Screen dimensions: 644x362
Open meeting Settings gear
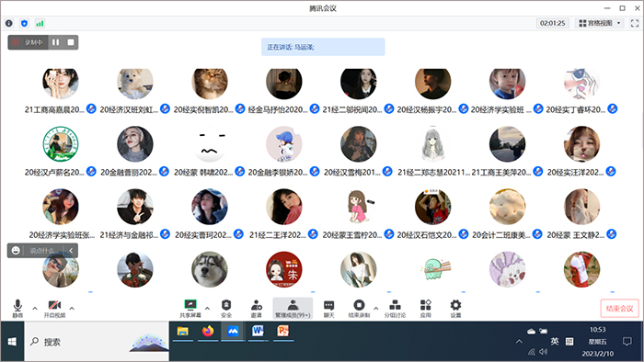[x=455, y=309]
